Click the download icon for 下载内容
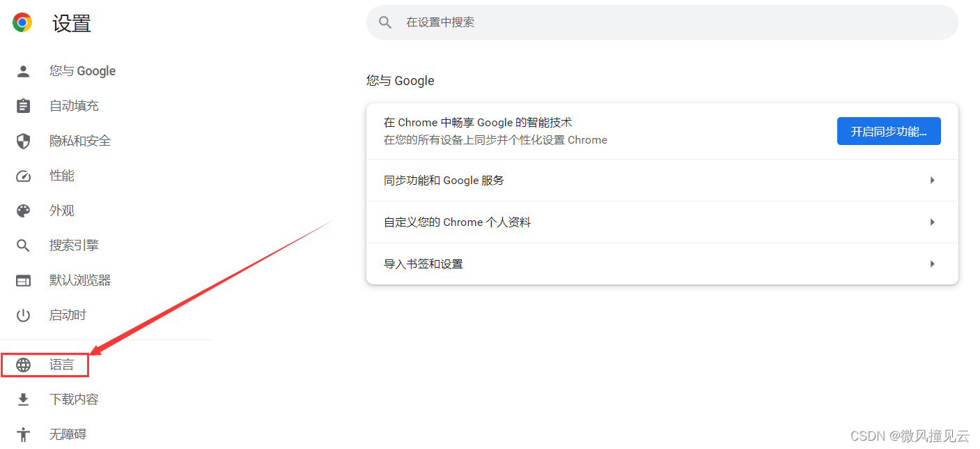The image size is (980, 449). [x=24, y=399]
